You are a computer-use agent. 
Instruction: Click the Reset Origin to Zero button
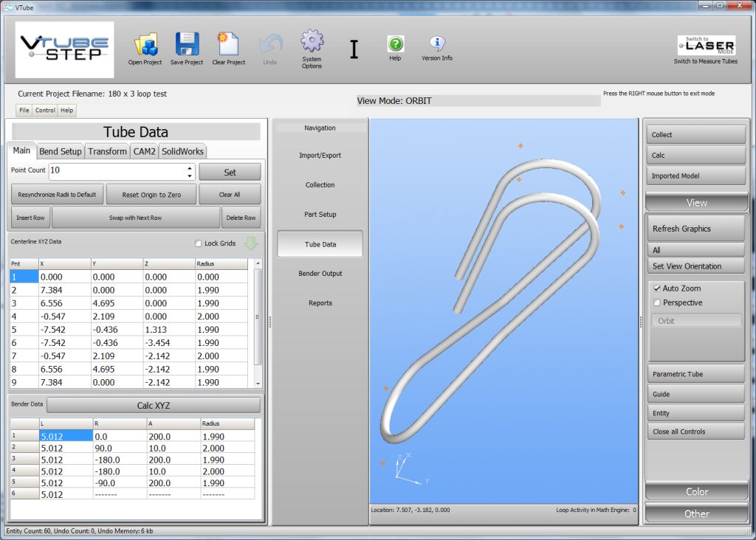[150, 195]
